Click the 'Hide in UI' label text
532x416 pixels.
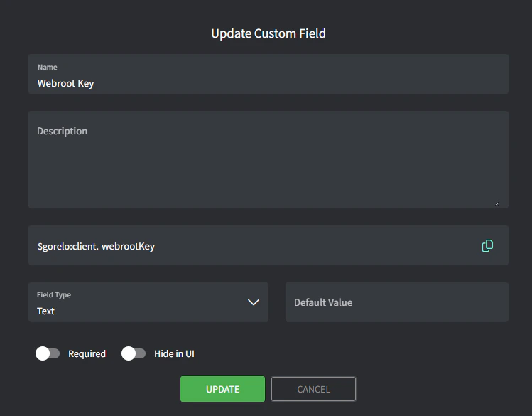174,353
